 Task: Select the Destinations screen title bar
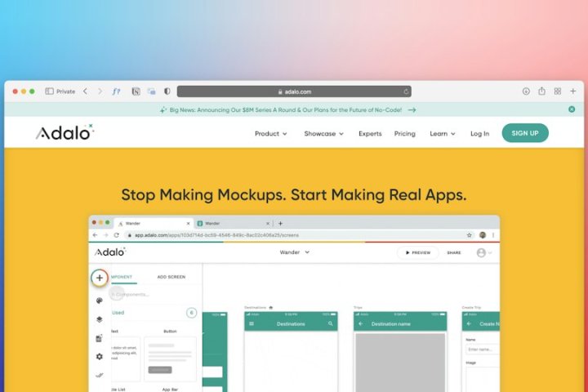291,323
